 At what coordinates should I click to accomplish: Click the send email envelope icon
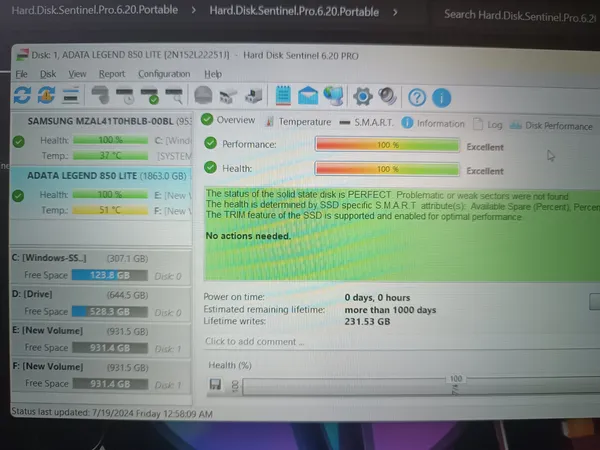(308, 96)
